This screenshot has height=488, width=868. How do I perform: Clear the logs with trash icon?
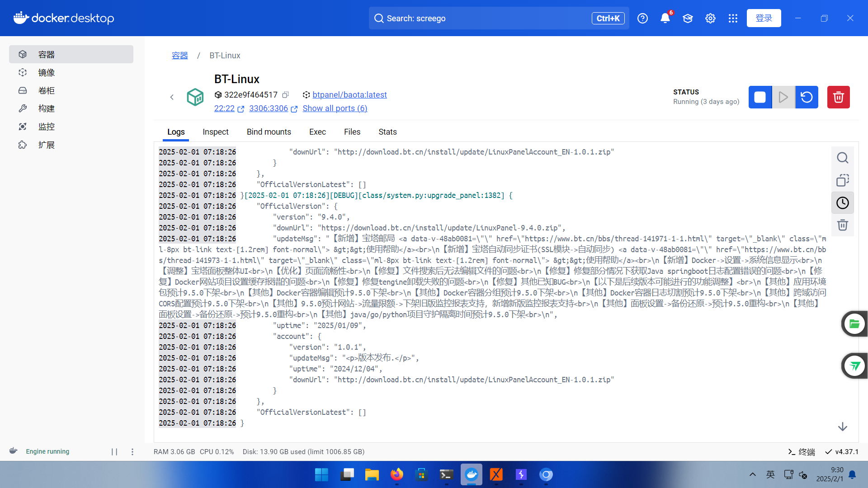pos(842,225)
